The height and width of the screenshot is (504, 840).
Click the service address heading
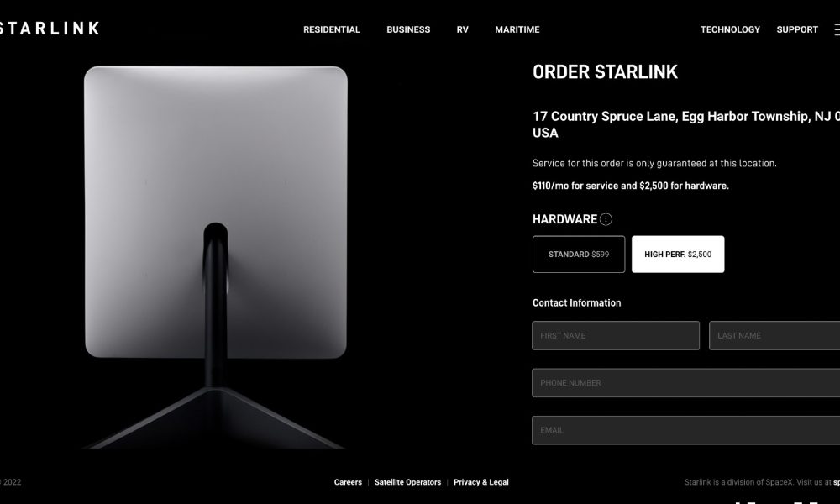click(686, 124)
